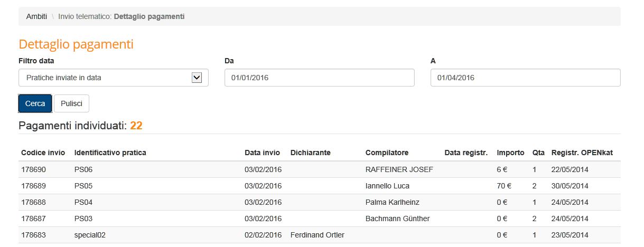Click the Dichiarante column header
Screen dimensions: 644x247
pos(311,153)
